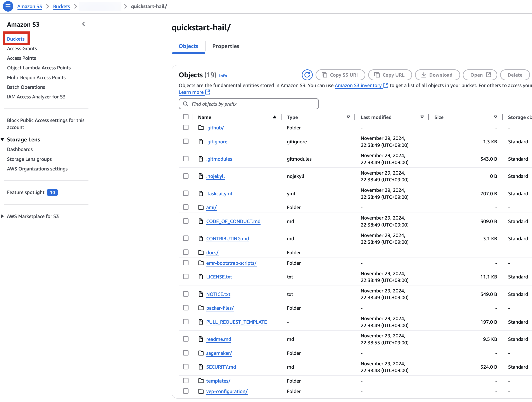Screen dimensions: 532x402
Task: Check the vep-configuration/ row checkbox
Action: 186,391
